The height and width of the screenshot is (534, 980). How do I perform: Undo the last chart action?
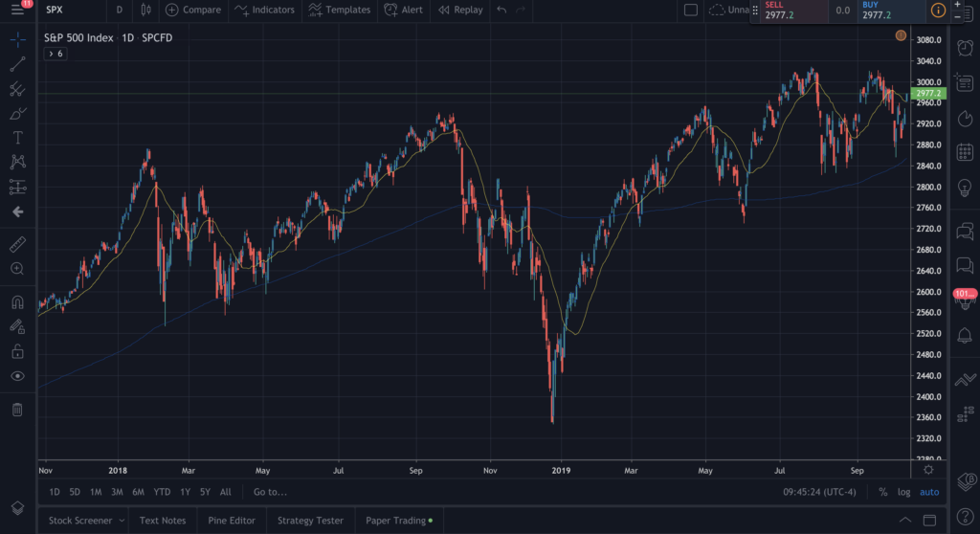pos(501,10)
